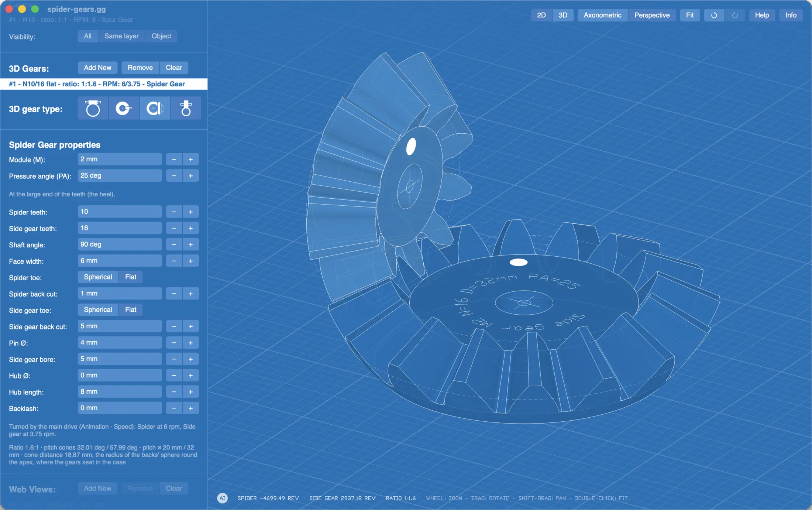Screen dimensions: 812x510
Task: Click the spider-gears.gg window title
Action: tap(76, 9)
